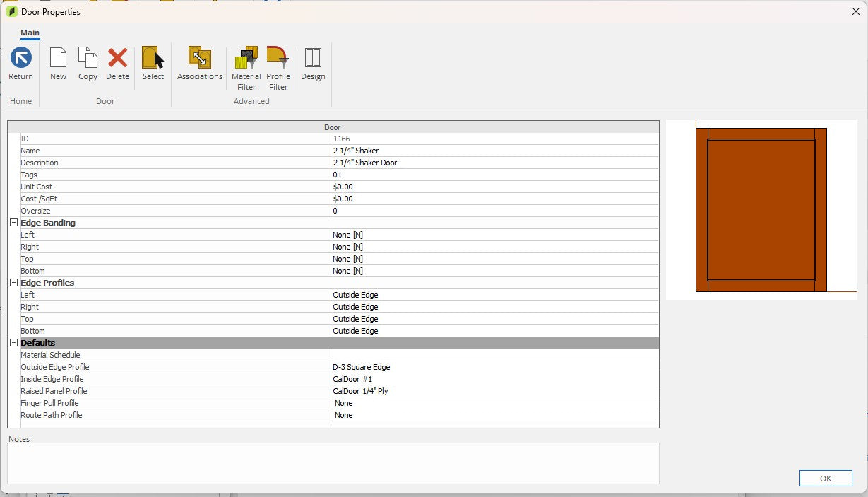Open the Associations tool
The width and height of the screenshot is (868, 497).
pos(199,58)
